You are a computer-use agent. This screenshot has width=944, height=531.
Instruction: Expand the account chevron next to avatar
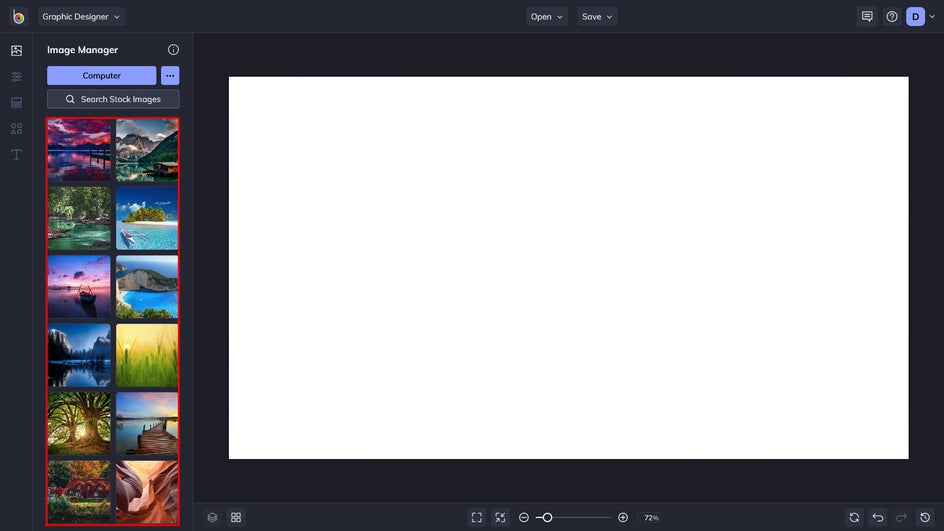[932, 17]
